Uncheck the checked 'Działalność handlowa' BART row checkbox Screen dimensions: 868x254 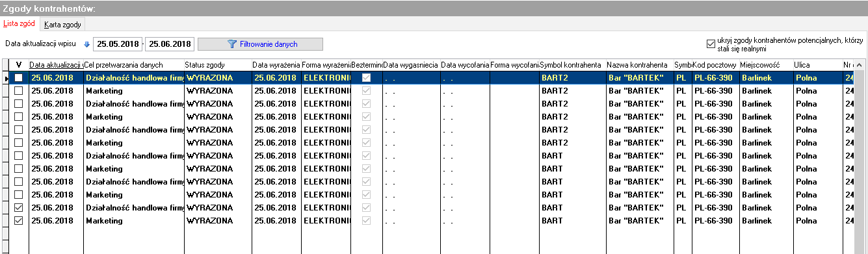18,208
